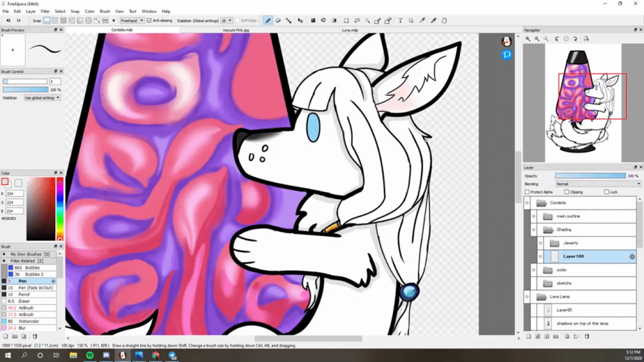Expand the sketchs folder
The image size is (644, 362).
(x=548, y=283)
